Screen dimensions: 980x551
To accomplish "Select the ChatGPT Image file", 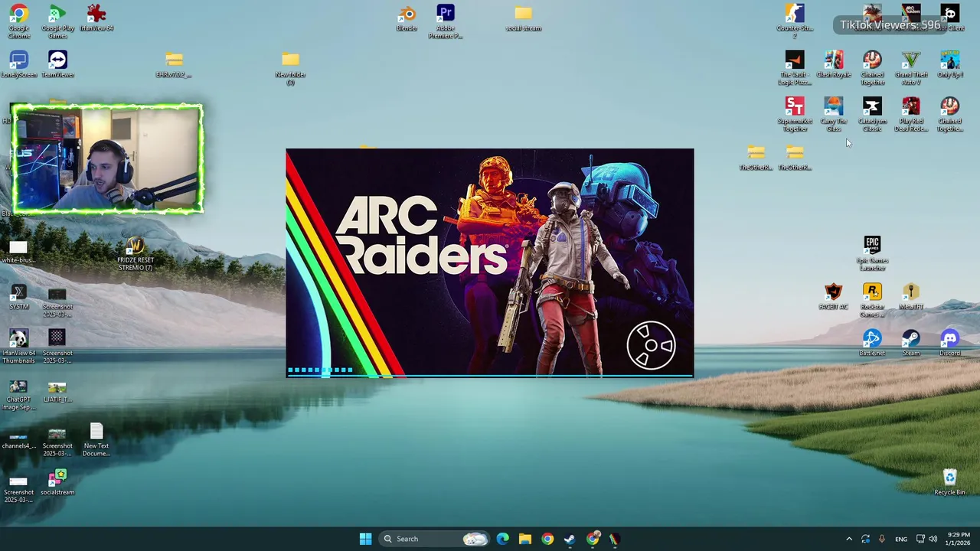I will (x=19, y=394).
